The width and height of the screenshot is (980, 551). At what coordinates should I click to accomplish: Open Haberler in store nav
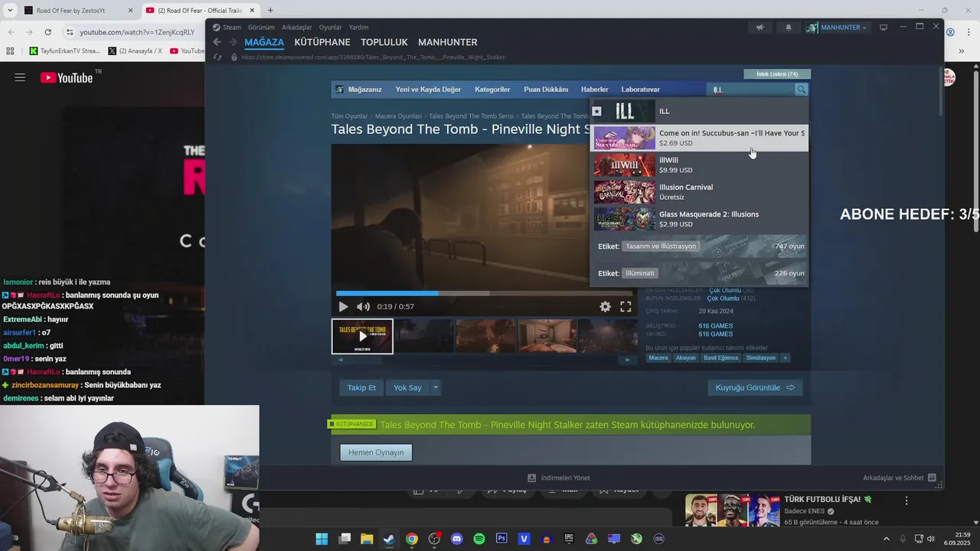(x=595, y=90)
